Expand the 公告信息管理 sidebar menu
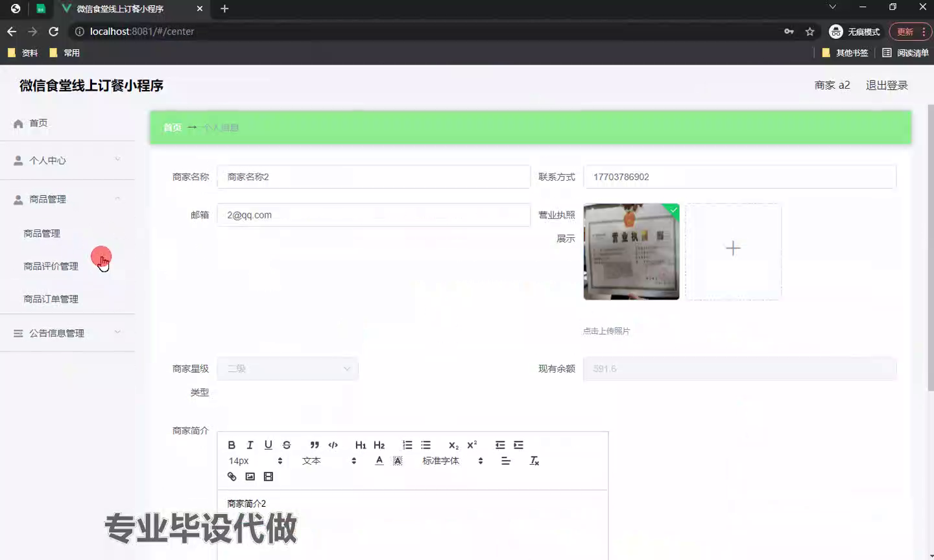The height and width of the screenshot is (560, 934). (67, 333)
